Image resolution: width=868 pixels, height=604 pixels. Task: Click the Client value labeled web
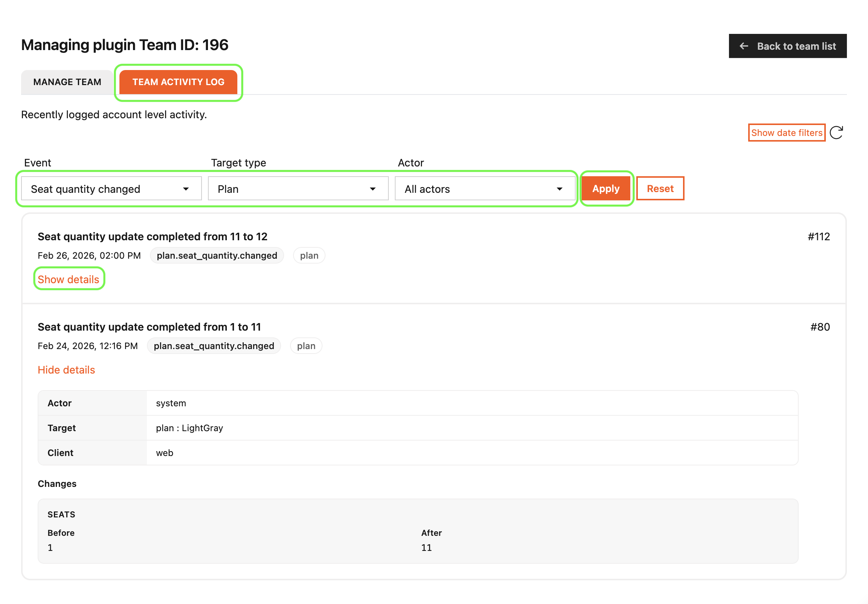click(164, 452)
